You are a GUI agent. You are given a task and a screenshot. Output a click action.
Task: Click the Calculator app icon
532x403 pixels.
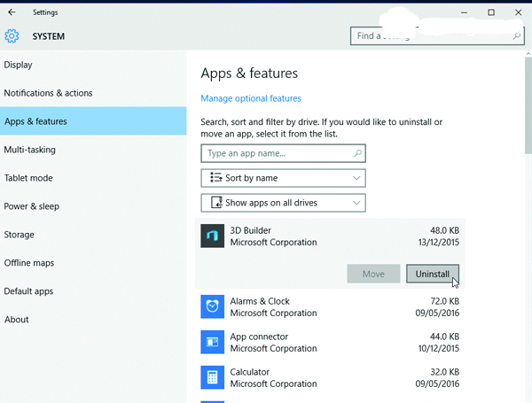tap(213, 377)
